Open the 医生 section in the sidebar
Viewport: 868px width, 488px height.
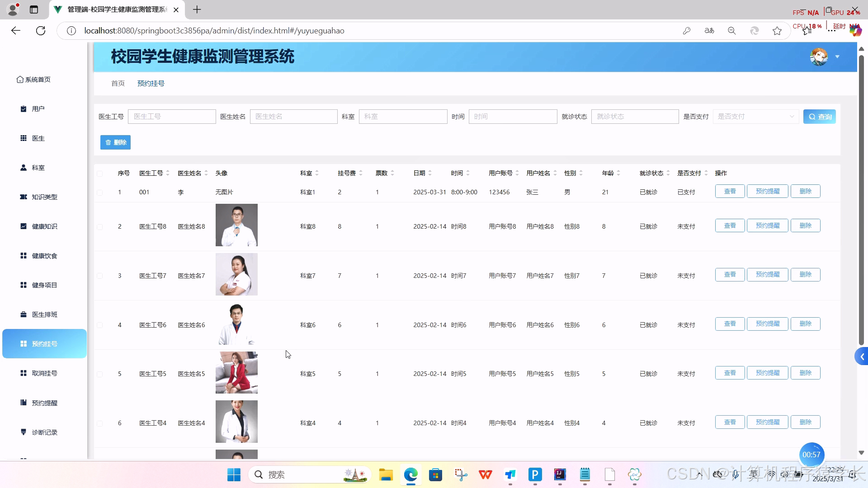point(38,138)
